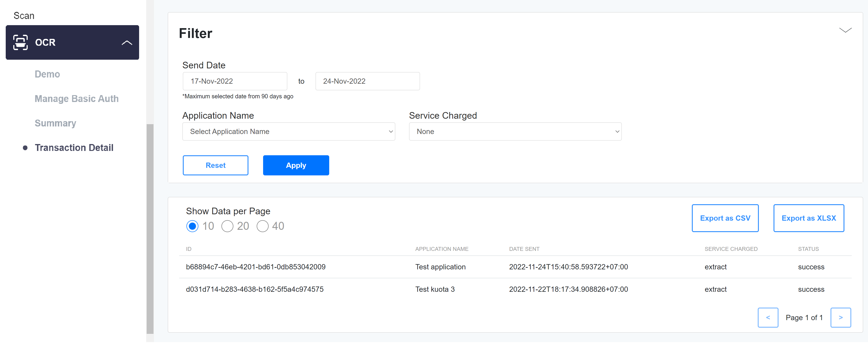The image size is (868, 343).
Task: Click the Reset filter button
Action: coord(215,165)
